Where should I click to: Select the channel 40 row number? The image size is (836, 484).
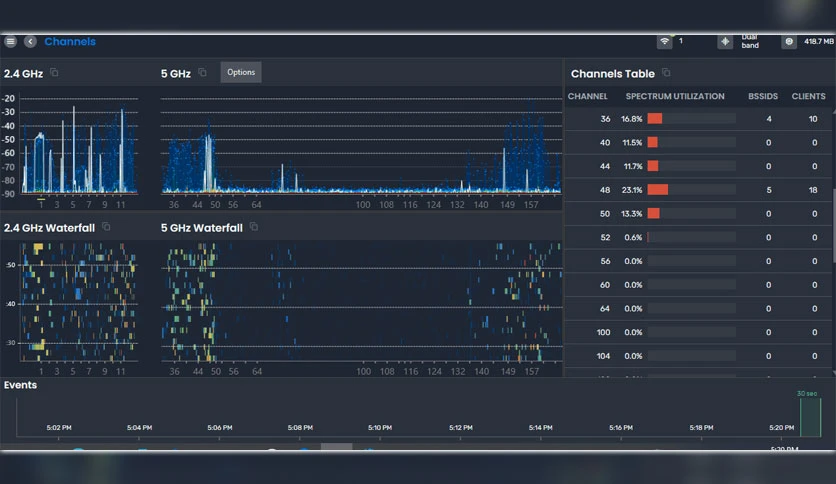pos(605,143)
